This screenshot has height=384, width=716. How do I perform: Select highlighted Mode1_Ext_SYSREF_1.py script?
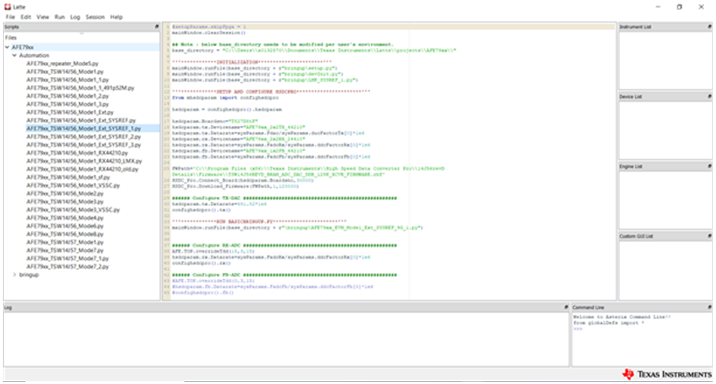coord(83,128)
